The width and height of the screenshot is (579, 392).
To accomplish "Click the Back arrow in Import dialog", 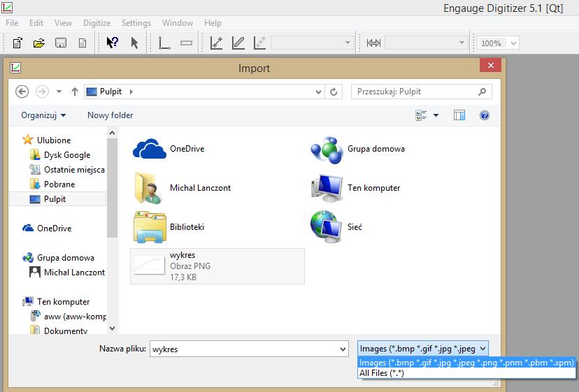I will (x=22, y=92).
